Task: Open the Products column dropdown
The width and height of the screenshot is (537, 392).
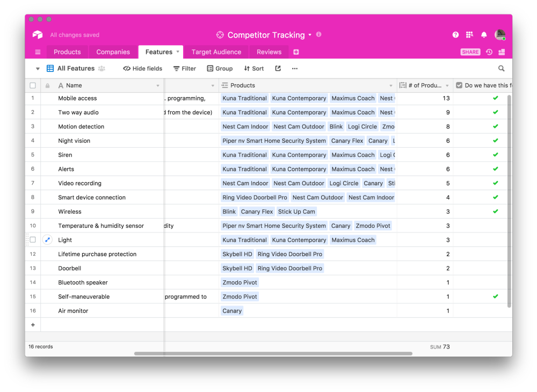Action: (x=391, y=85)
